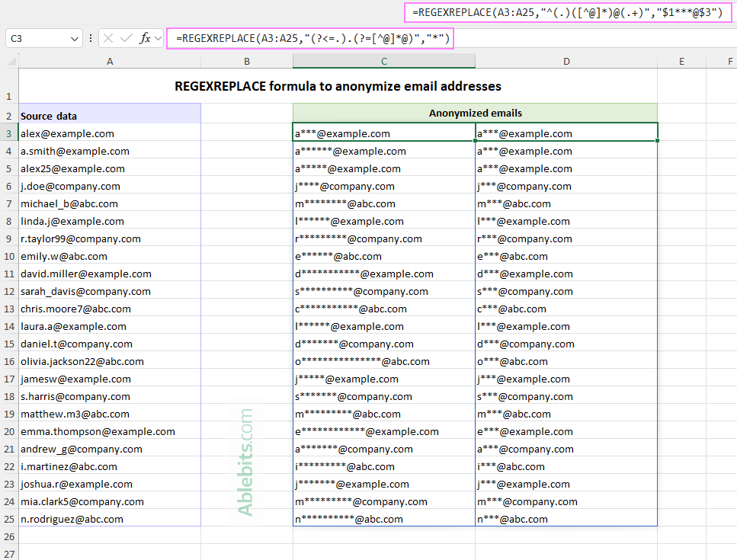Select column B header
This screenshot has height=560, width=737.
pos(247,61)
